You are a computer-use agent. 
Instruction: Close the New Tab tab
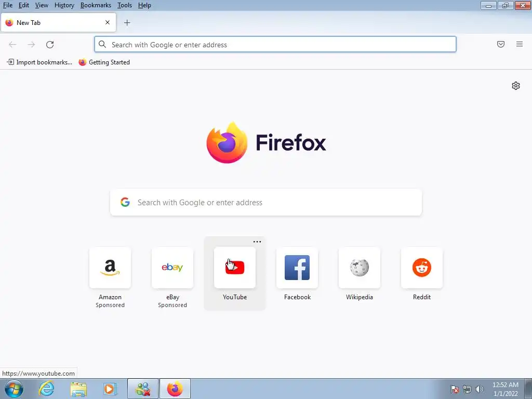point(108,22)
